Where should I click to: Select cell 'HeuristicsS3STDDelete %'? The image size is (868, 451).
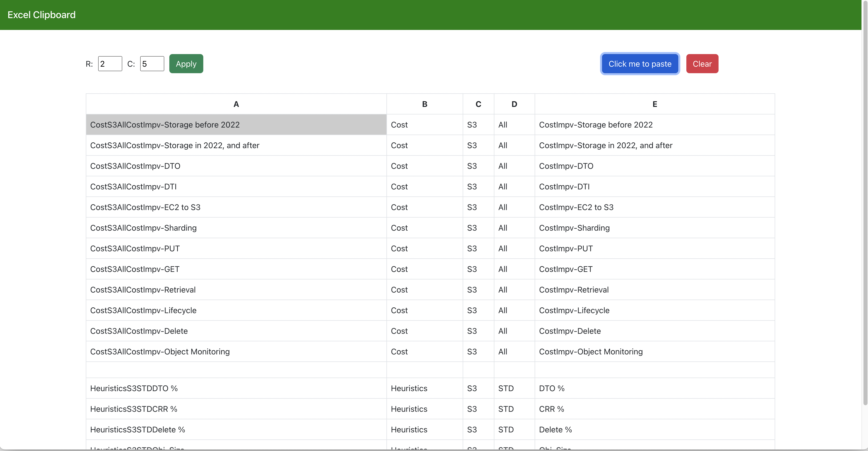(x=236, y=429)
